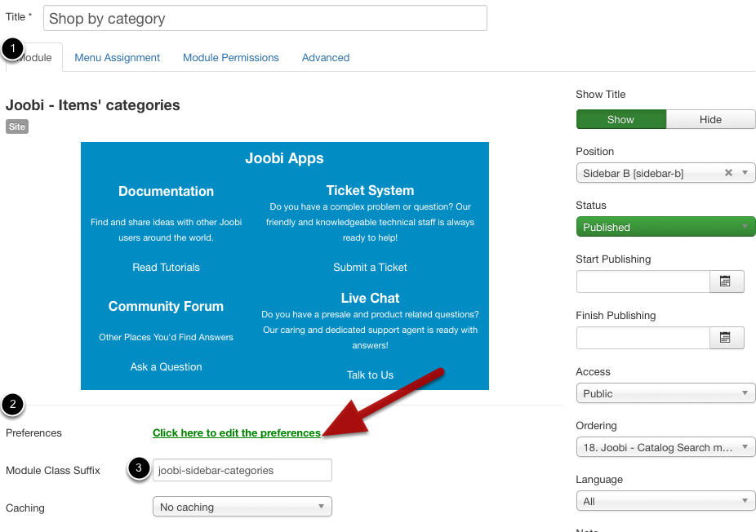The image size is (756, 532).
Task: Open the Module Permissions tab
Action: coord(231,58)
